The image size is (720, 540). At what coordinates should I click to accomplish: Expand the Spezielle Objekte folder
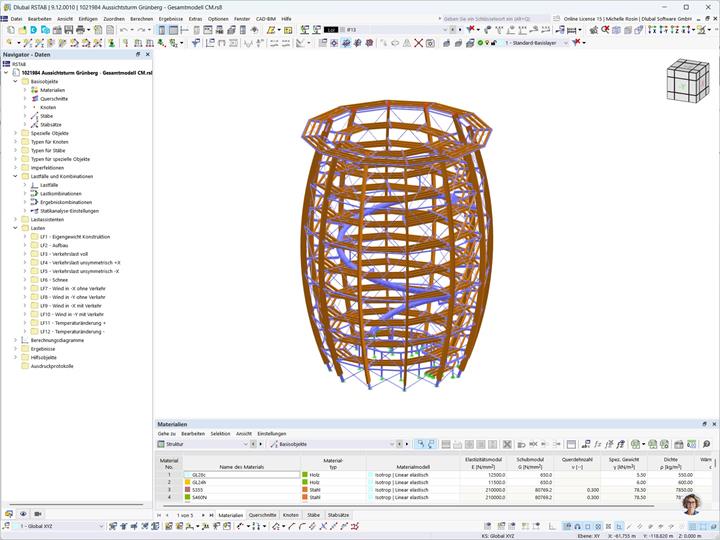(15, 133)
